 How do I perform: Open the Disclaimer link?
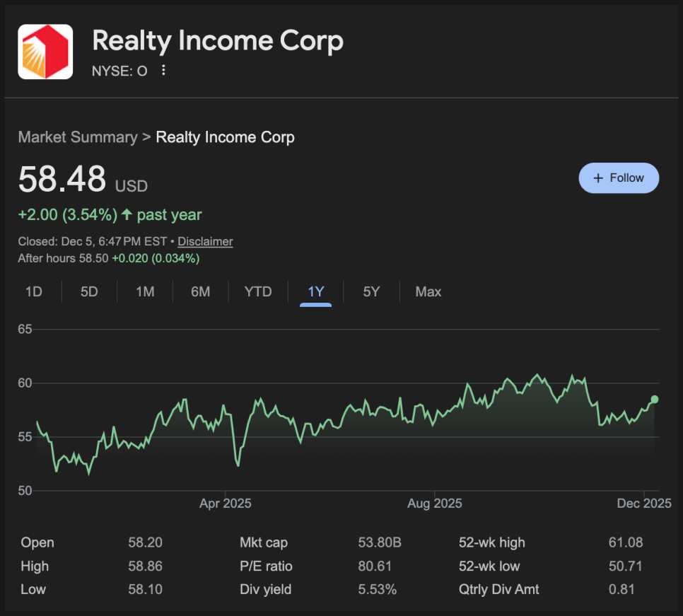coord(205,241)
